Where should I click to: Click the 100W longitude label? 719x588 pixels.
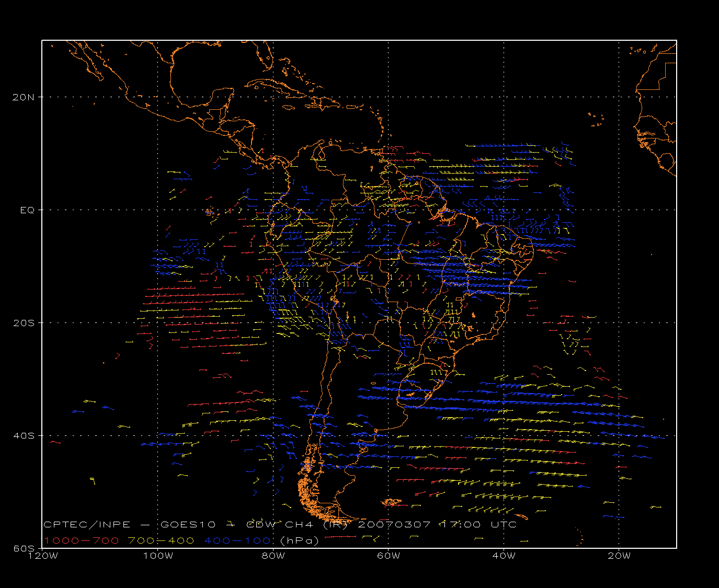click(158, 556)
